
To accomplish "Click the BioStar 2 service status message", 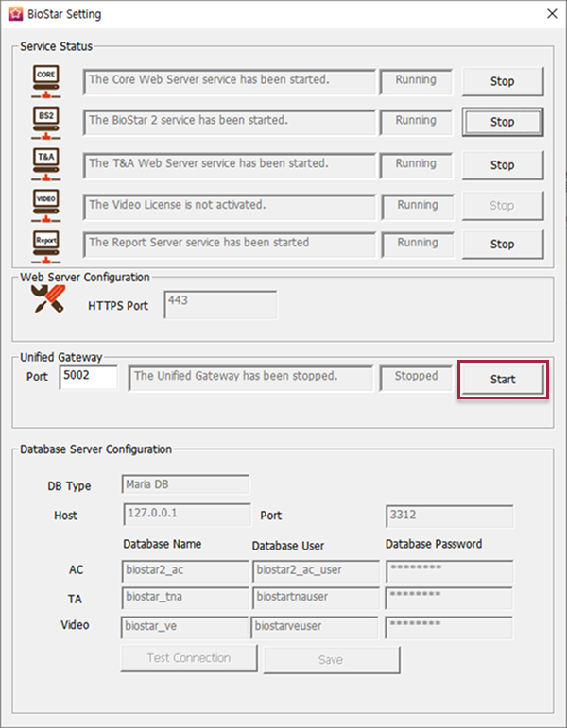I will pos(229,123).
